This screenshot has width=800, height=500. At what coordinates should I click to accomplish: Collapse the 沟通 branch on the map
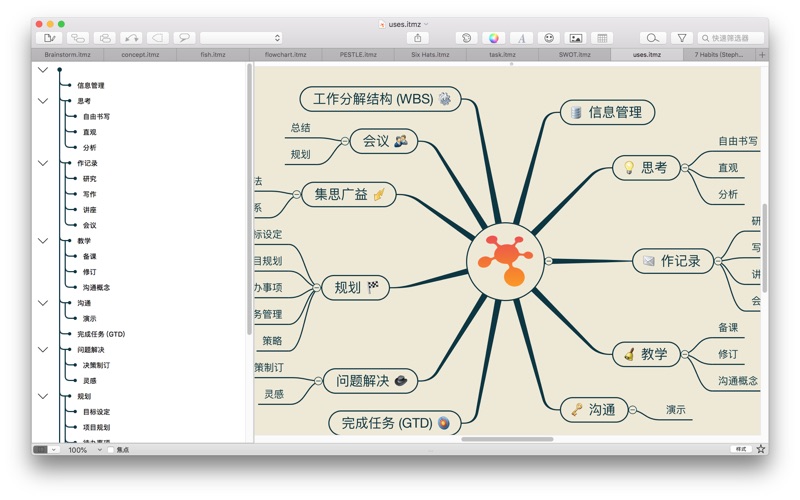(633, 409)
